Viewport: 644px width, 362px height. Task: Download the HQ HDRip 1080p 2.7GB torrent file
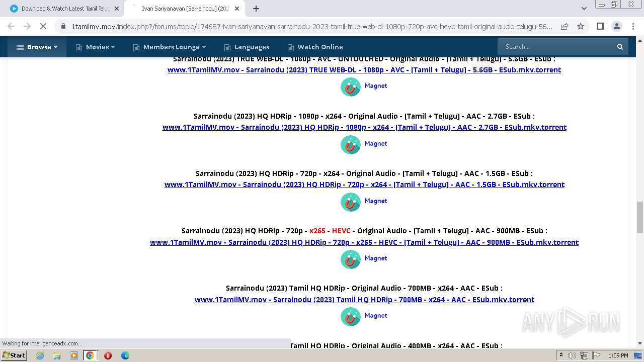tap(364, 127)
